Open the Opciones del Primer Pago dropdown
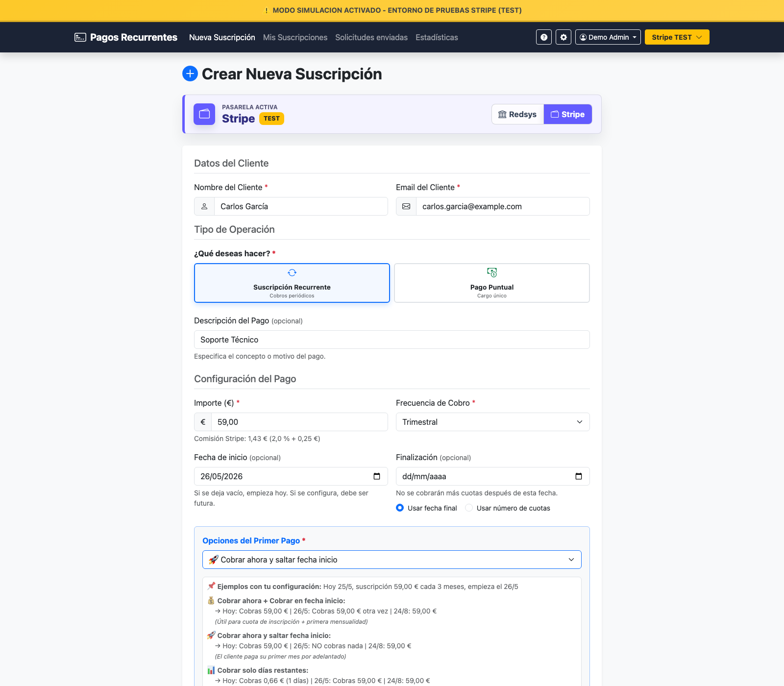 [x=392, y=560]
